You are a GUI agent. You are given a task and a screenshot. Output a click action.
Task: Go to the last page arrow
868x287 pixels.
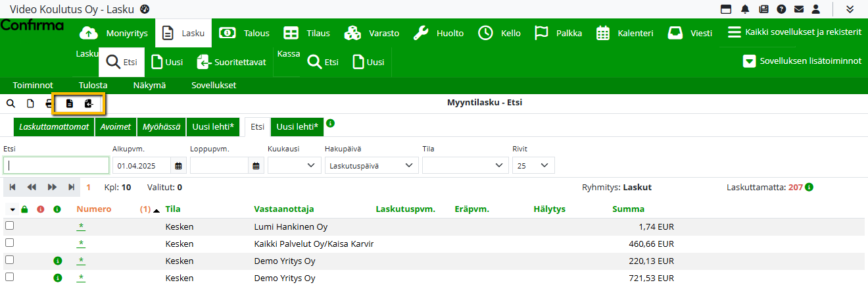tap(71, 187)
